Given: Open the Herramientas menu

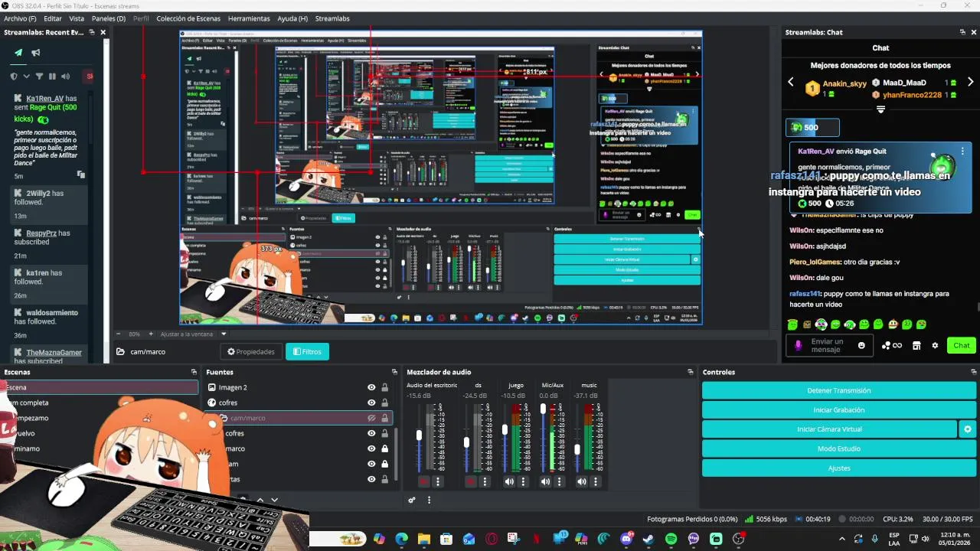Looking at the screenshot, I should click(249, 18).
